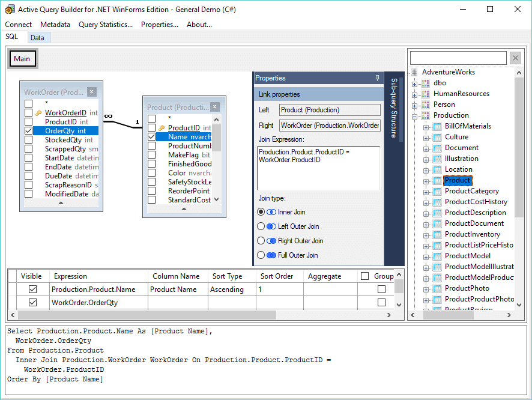
Task: Open the Sub-query Structure side panel
Action: pos(394,108)
